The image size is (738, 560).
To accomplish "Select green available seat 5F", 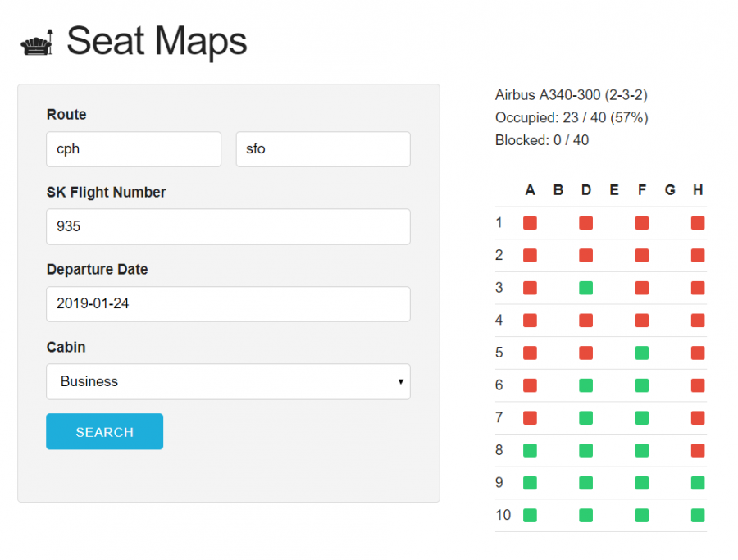I will (x=641, y=353).
